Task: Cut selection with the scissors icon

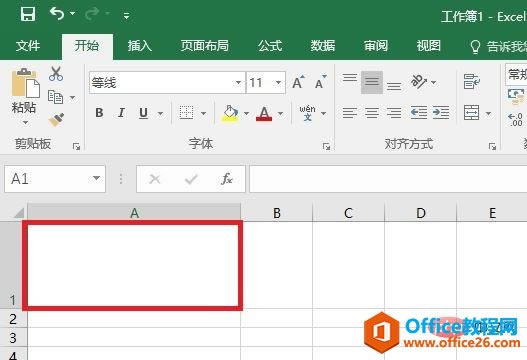Action: [56, 74]
